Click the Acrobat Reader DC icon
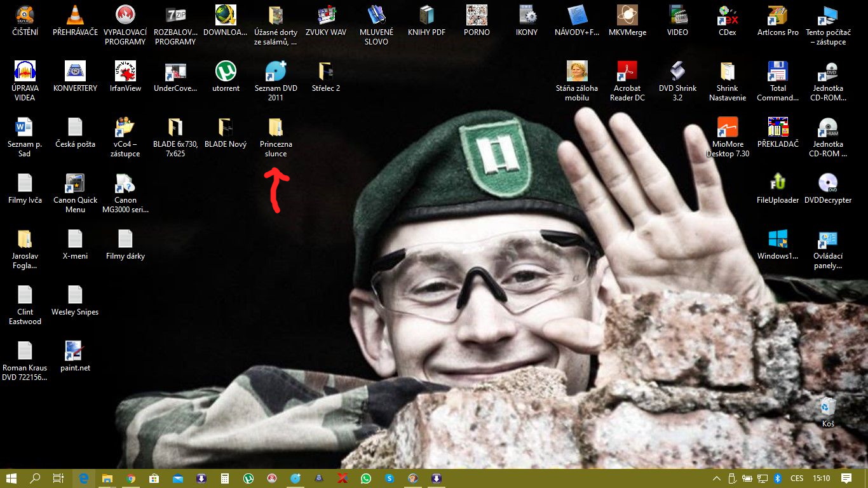 627,81
